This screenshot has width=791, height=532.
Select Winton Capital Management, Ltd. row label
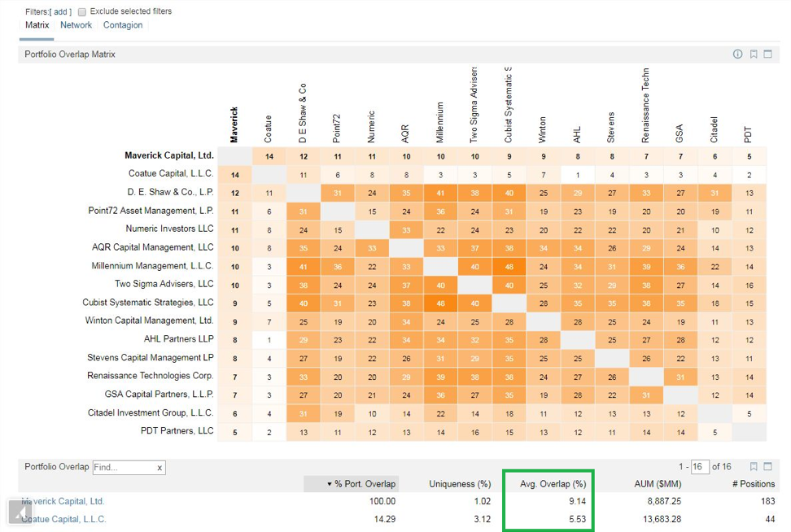pos(149,321)
